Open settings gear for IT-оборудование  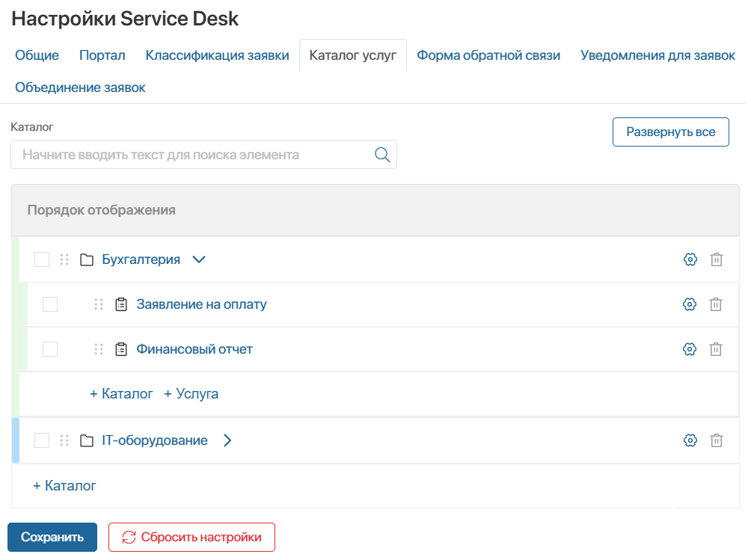click(x=689, y=440)
